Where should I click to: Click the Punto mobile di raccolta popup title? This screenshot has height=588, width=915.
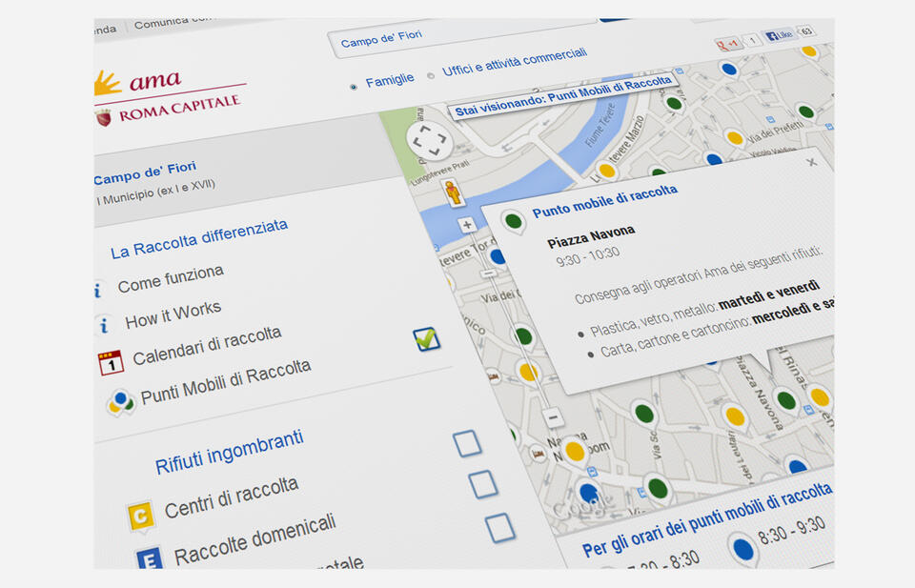point(605,201)
